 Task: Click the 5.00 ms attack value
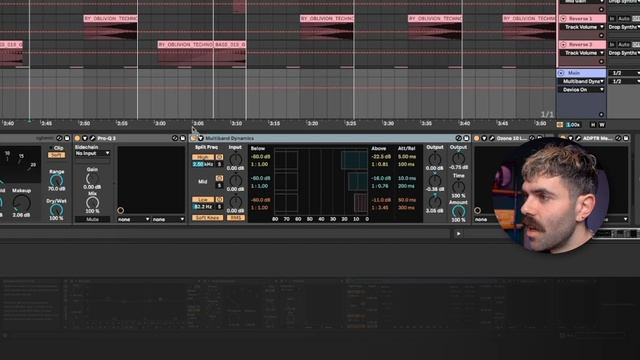point(407,157)
